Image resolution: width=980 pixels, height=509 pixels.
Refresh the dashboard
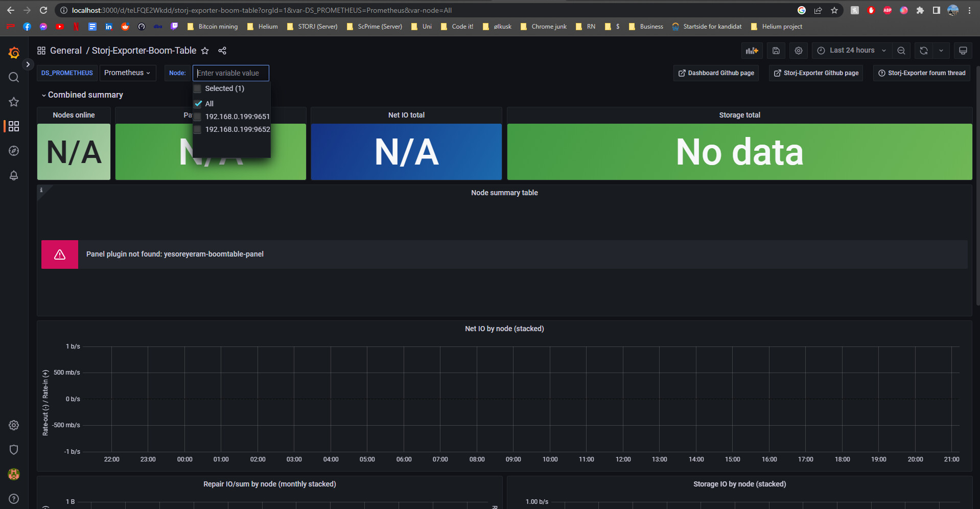tap(923, 51)
